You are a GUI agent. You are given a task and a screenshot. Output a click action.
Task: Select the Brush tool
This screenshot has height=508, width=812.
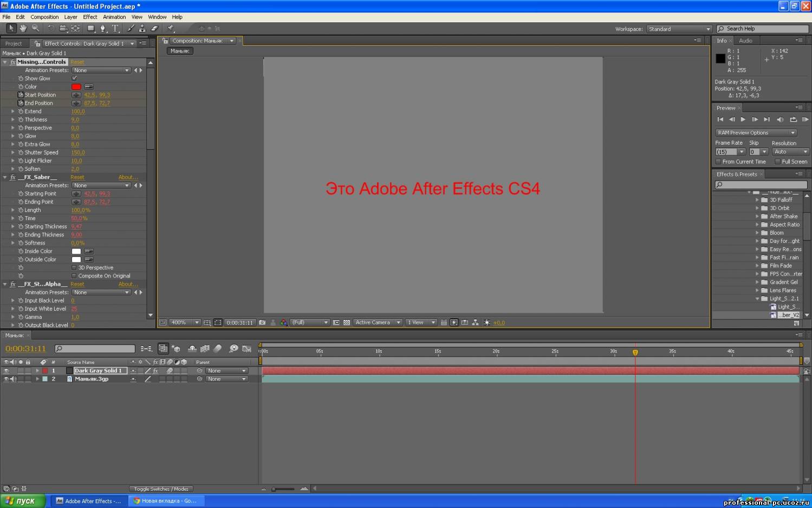tap(131, 28)
